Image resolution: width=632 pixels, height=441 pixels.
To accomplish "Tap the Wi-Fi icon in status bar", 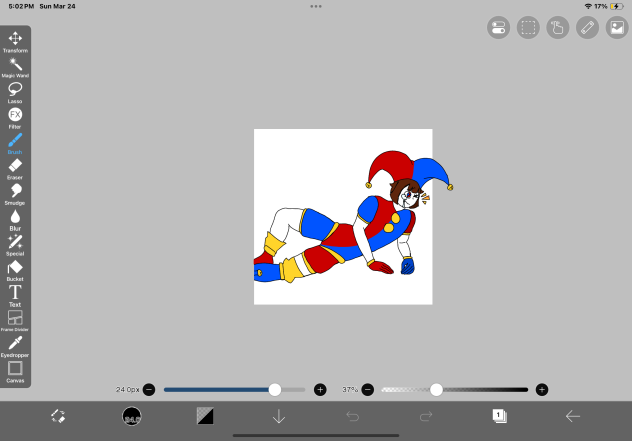I will pos(588,6).
